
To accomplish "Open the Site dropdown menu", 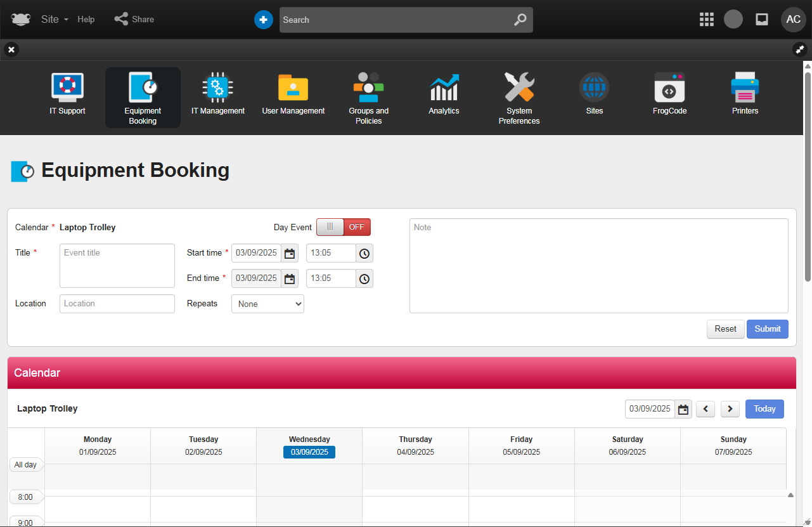I will (x=55, y=20).
